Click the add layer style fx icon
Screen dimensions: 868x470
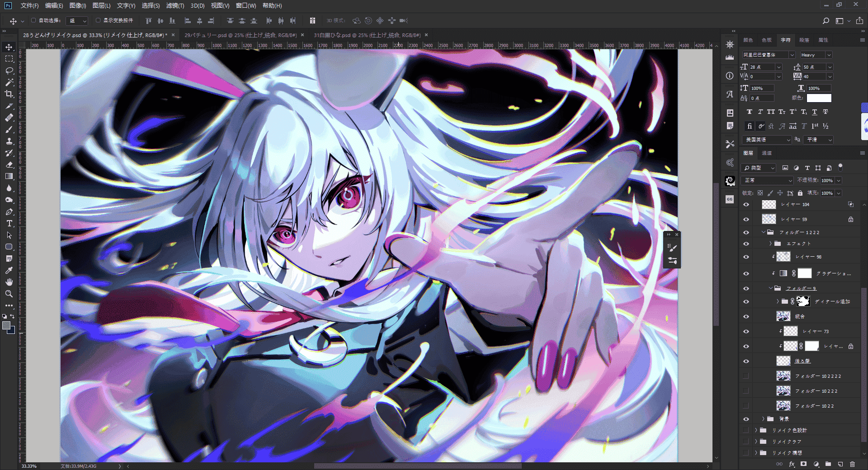(x=792, y=464)
